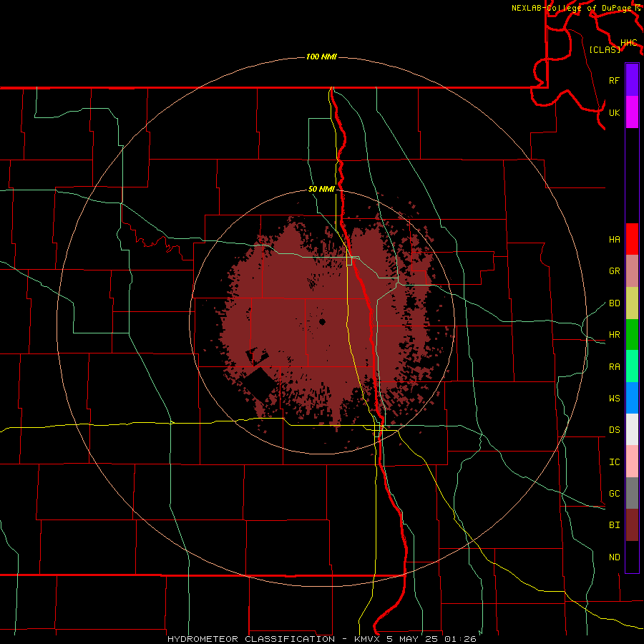Click the 01:26 timestamp
The width and height of the screenshot is (644, 644).
[x=460, y=639]
